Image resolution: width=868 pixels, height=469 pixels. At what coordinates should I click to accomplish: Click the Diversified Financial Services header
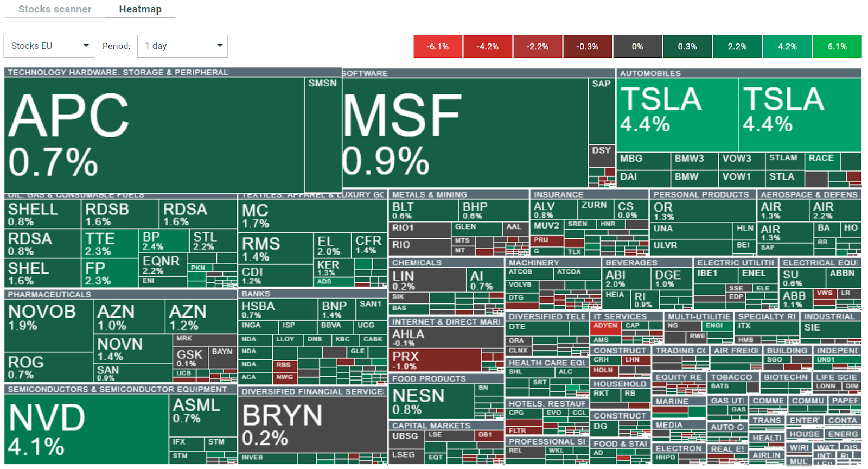(312, 392)
